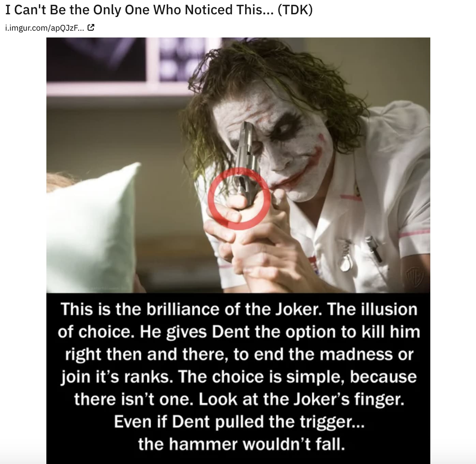
Task: Click the white pillow in the photo
Action: [x=92, y=227]
